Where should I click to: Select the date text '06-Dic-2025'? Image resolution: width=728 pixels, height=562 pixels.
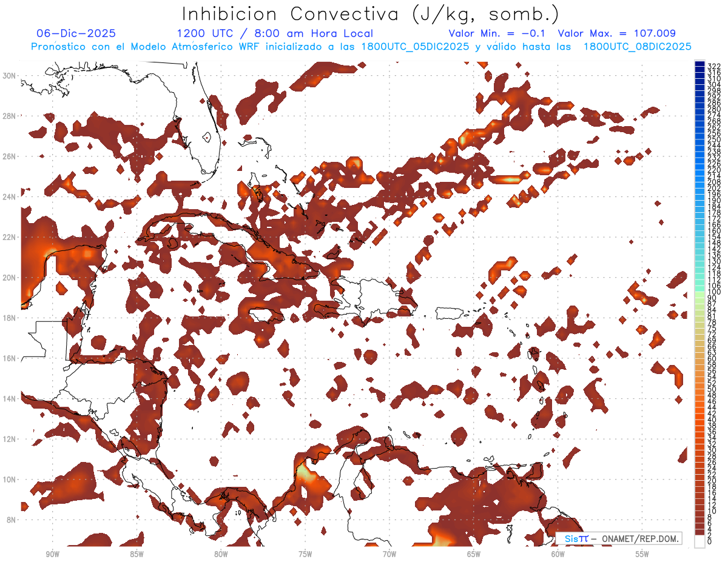(x=76, y=33)
